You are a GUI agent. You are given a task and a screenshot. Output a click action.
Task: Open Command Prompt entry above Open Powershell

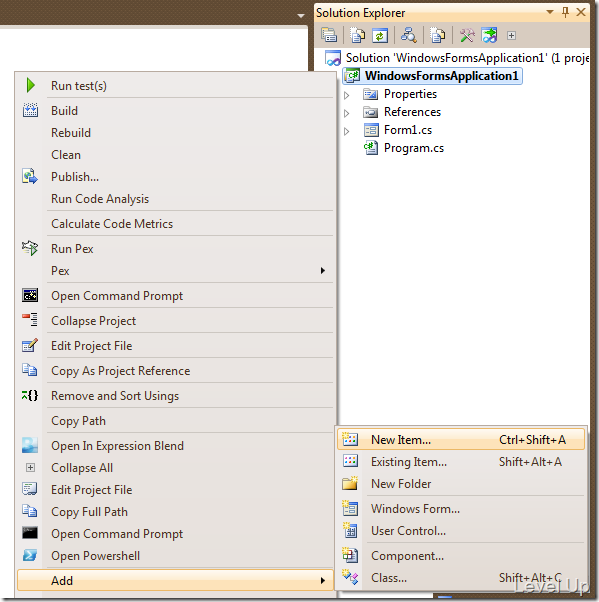[117, 534]
